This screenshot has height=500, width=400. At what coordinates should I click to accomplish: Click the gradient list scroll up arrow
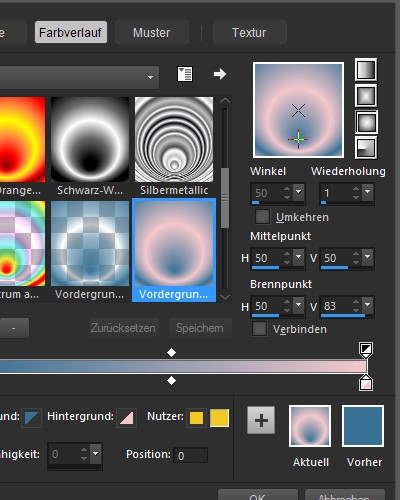click(x=225, y=100)
